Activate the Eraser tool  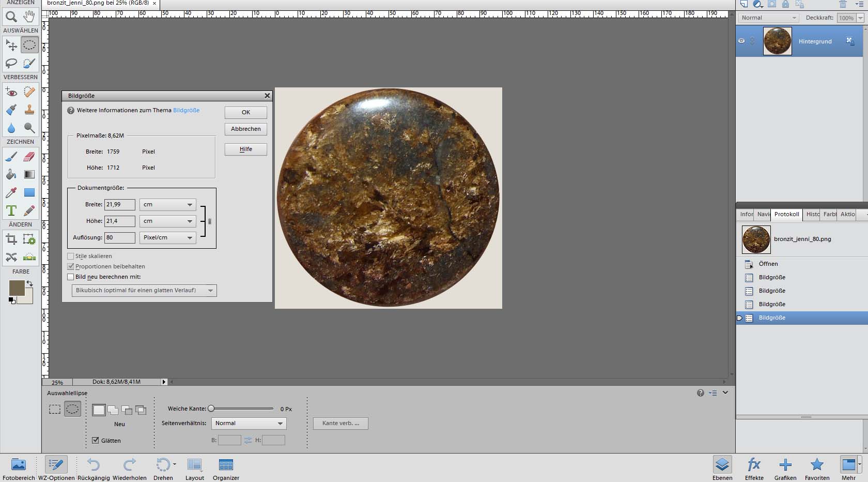click(29, 156)
